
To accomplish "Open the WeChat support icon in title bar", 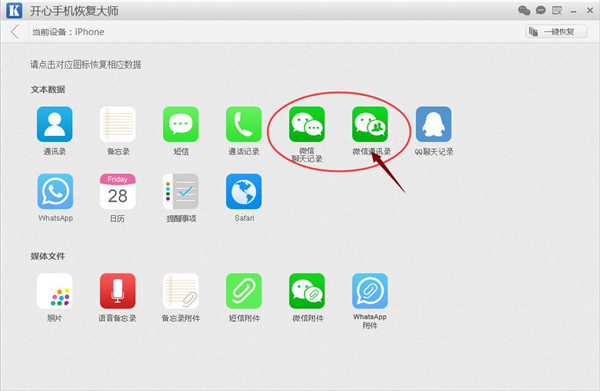I will [x=524, y=10].
